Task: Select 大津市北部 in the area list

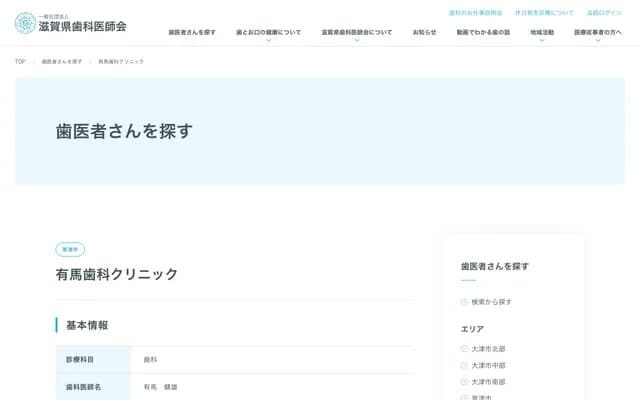Action: [488, 349]
